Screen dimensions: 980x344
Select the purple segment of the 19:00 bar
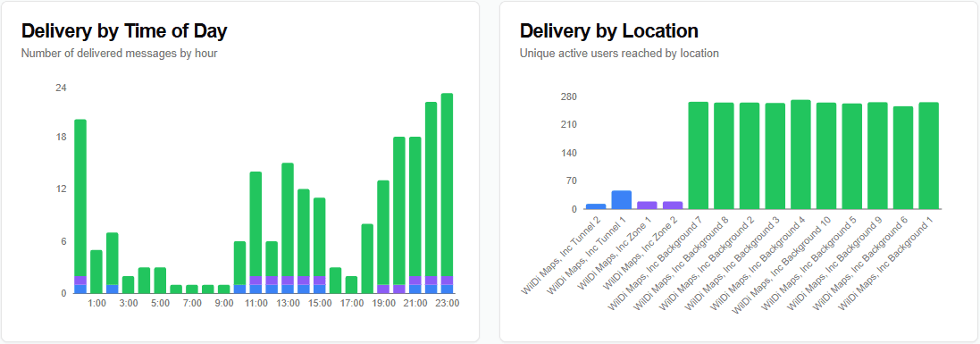(383, 289)
